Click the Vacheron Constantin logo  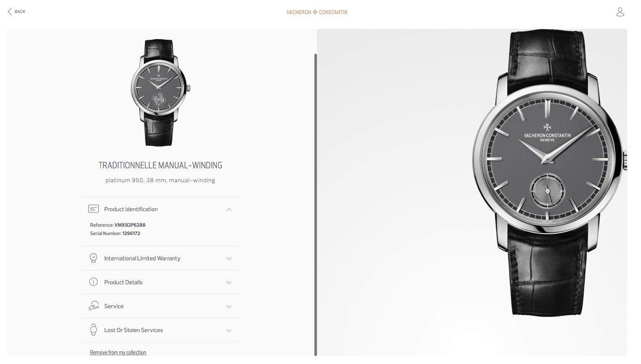[317, 12]
